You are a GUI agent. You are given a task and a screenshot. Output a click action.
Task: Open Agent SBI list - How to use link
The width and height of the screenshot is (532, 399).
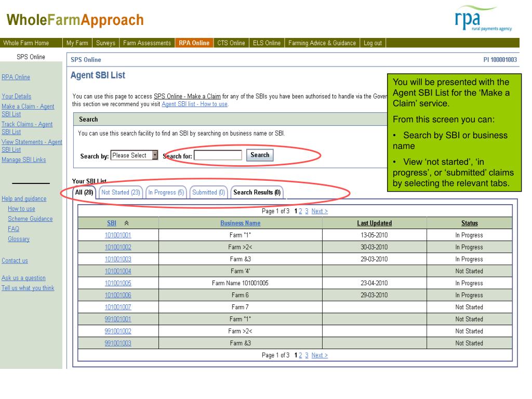click(195, 104)
